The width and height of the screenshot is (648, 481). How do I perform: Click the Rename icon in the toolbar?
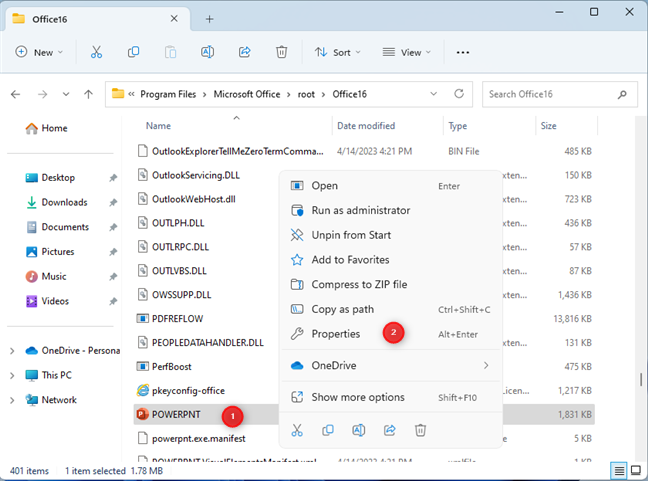(x=207, y=52)
